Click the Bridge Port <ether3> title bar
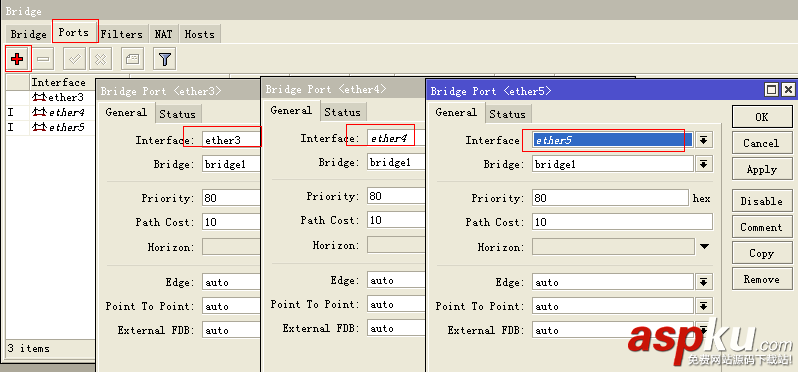 tap(178, 91)
